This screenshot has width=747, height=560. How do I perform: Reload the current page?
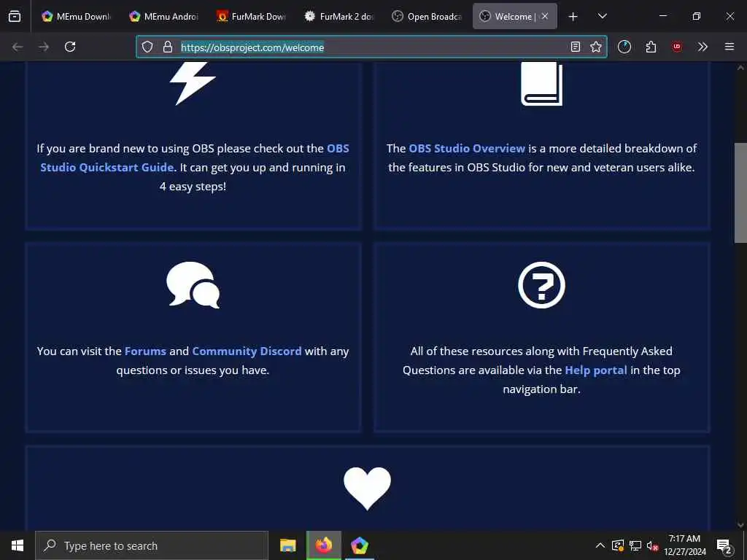[70, 47]
